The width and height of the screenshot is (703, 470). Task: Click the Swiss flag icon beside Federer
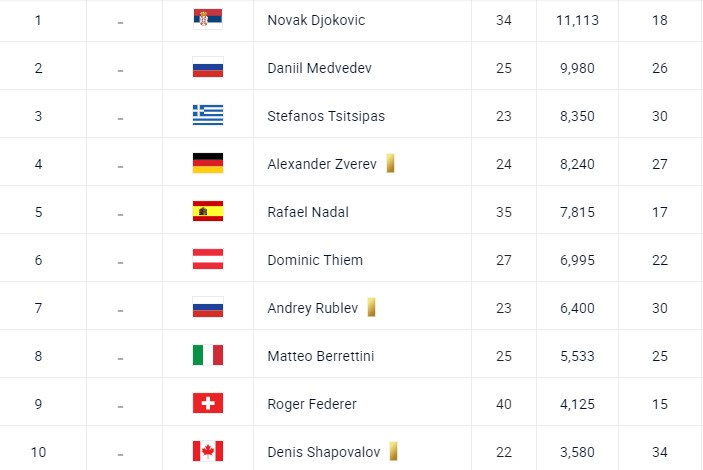tap(208, 403)
